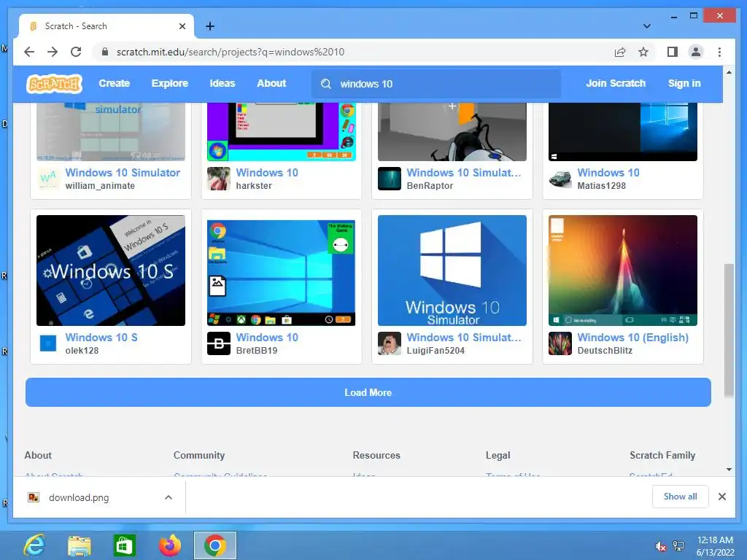747x560 pixels.
Task: Open a new tab
Action: pos(210,26)
